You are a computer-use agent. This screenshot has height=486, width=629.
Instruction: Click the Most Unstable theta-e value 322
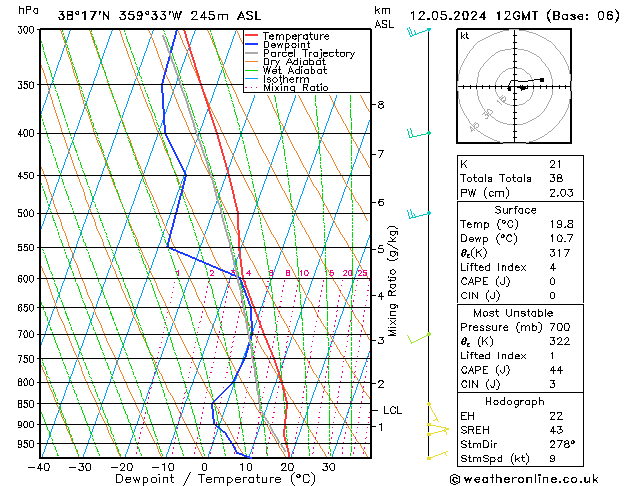(560, 341)
